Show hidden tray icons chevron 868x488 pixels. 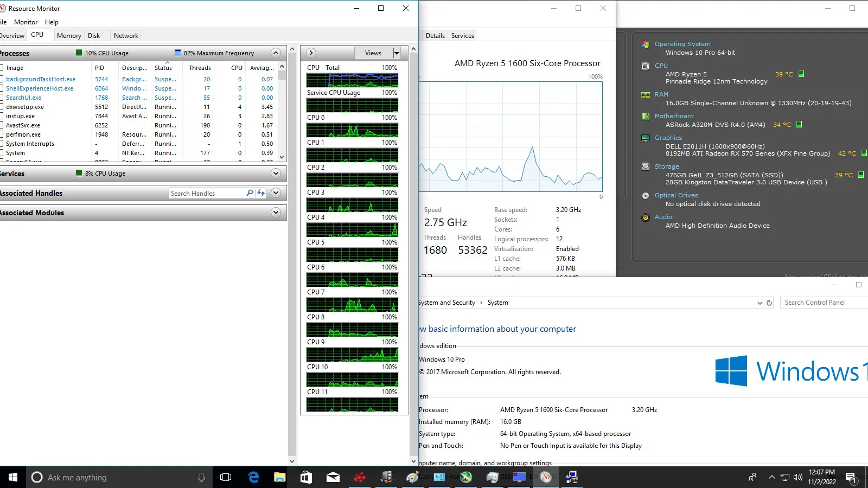click(771, 477)
